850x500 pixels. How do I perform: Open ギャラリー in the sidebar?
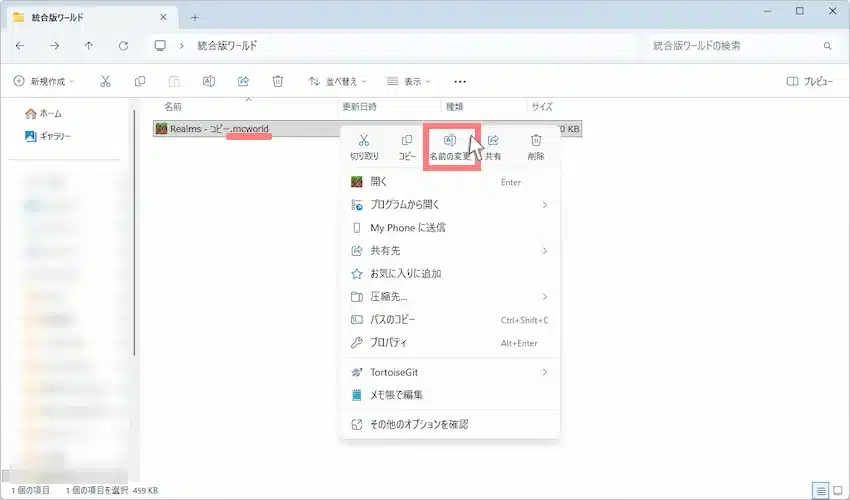coord(55,136)
